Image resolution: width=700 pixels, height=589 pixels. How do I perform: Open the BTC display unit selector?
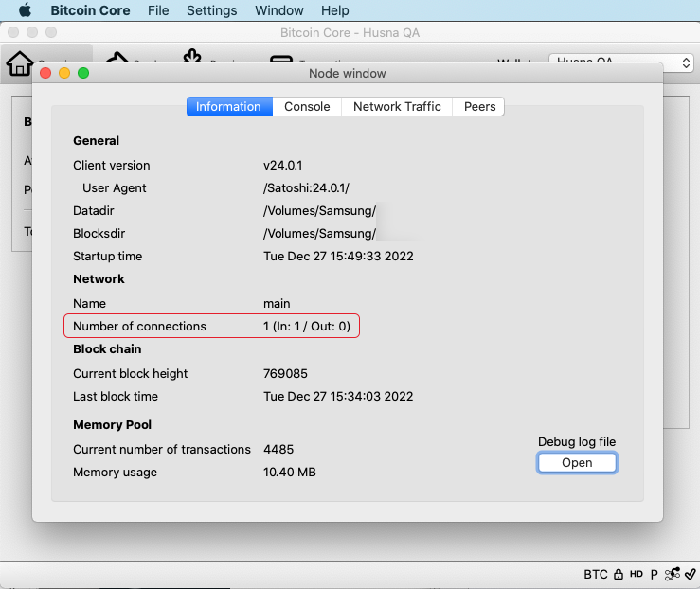[596, 574]
